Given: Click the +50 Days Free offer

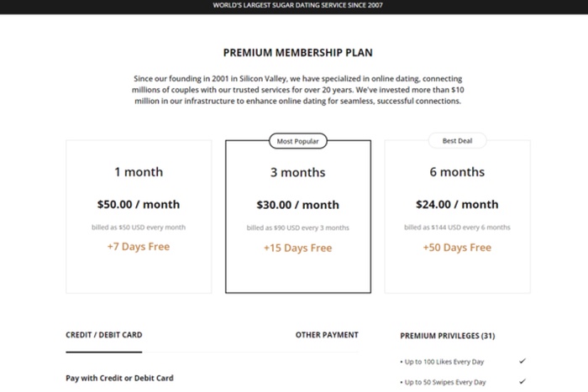Looking at the screenshot, I should pyautogui.click(x=457, y=247).
